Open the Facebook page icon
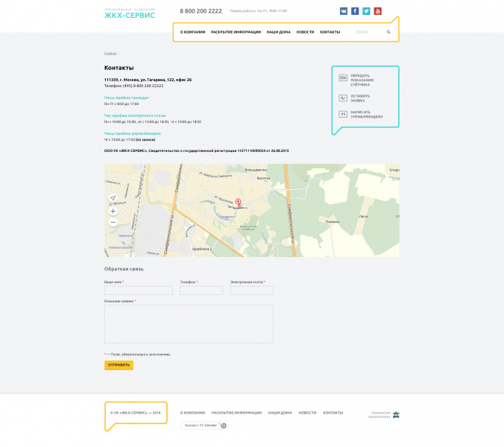 (x=355, y=11)
